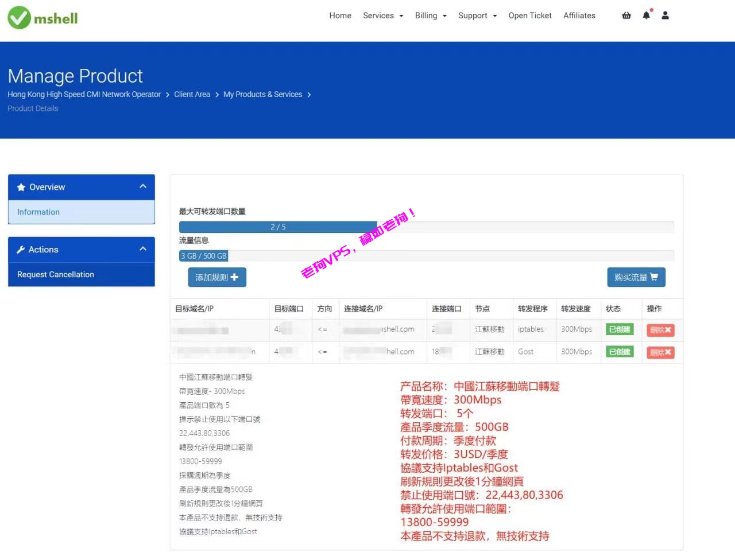Viewport: 735px width, 560px height.
Task: Click 已创建 status on iptables row
Action: [x=620, y=329]
